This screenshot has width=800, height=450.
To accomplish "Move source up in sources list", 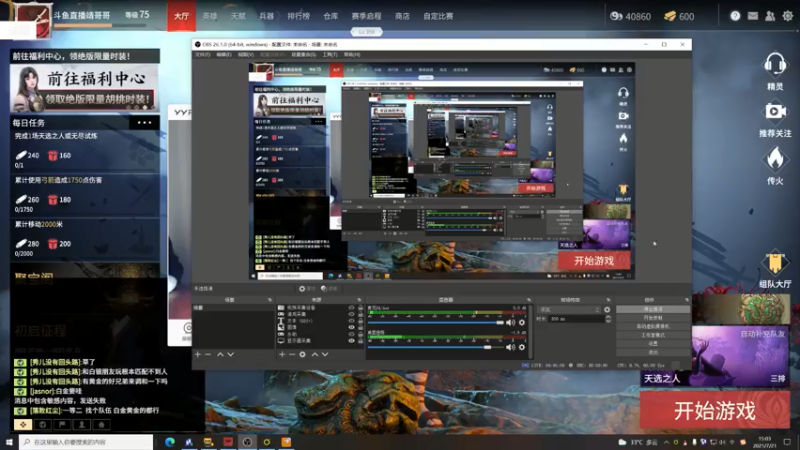I will pos(315,354).
